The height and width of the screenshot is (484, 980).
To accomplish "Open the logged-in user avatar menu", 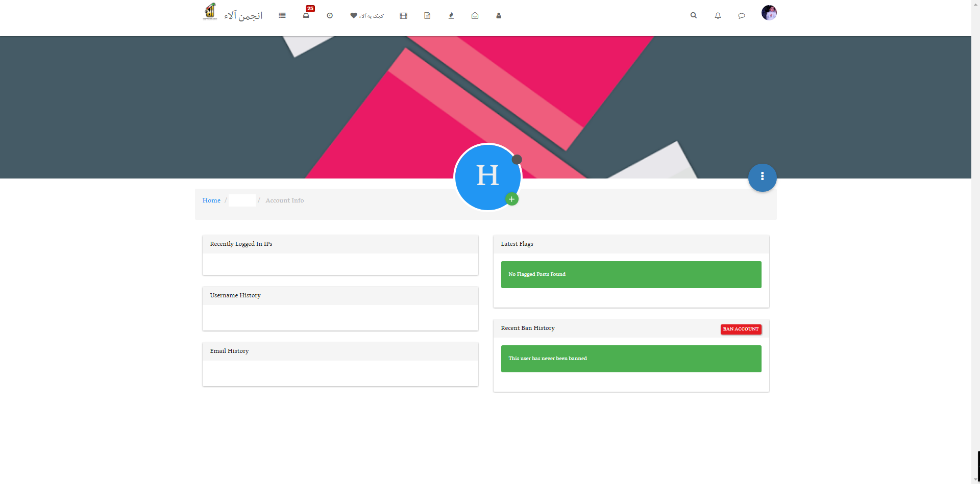I will 769,13.
